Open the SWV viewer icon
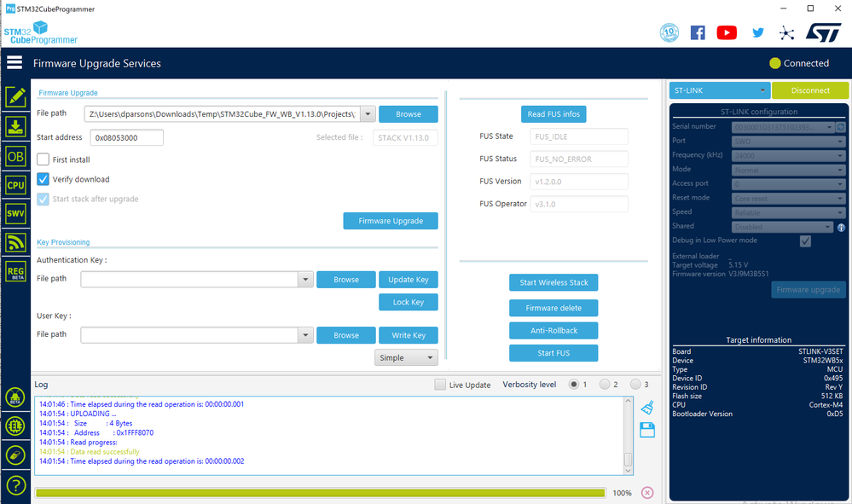The width and height of the screenshot is (852, 504). [x=15, y=213]
